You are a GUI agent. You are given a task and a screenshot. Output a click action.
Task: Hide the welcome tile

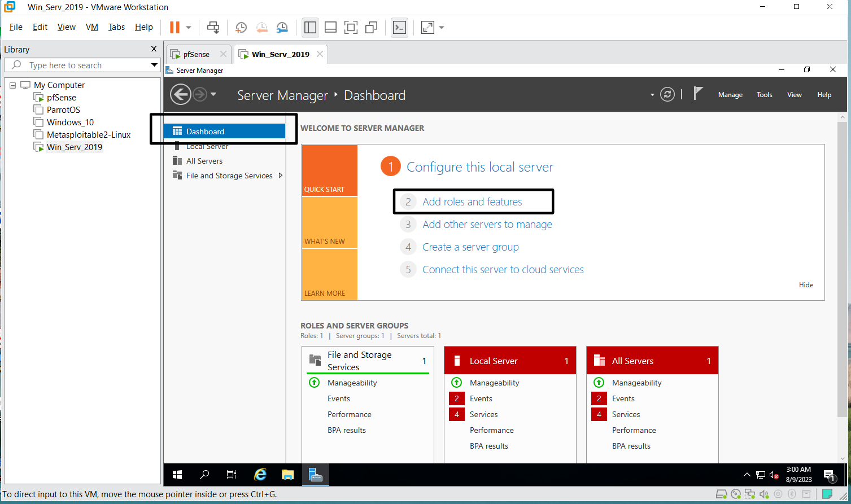(x=806, y=285)
